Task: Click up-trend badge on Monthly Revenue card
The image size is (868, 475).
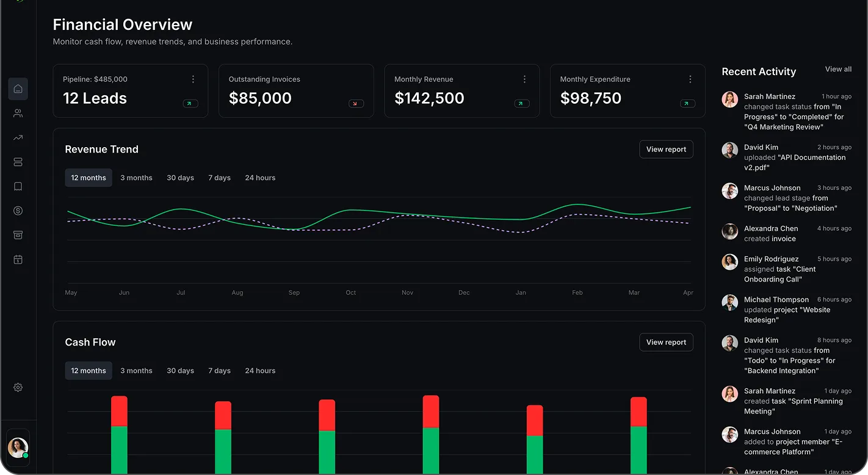Action: (x=522, y=104)
